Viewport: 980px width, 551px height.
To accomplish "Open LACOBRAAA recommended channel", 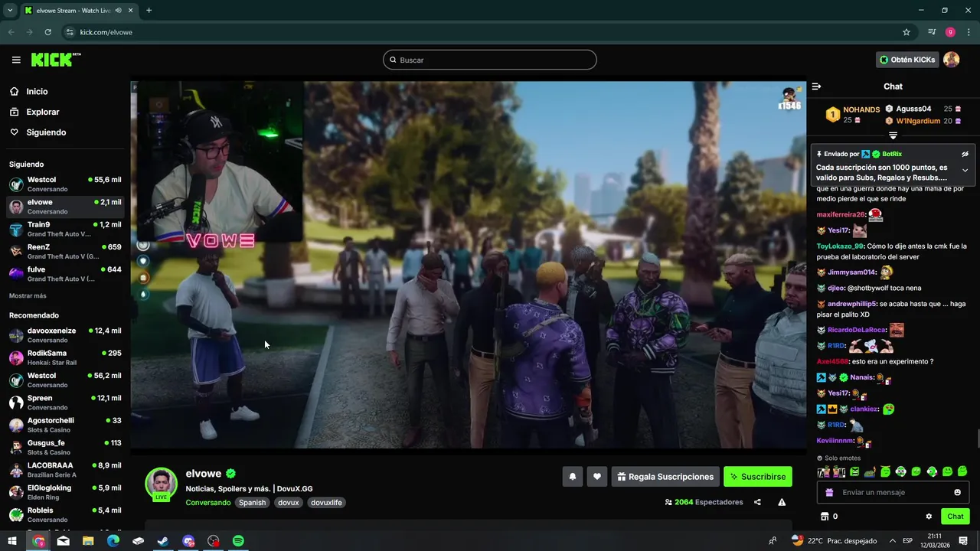I will [x=65, y=470].
